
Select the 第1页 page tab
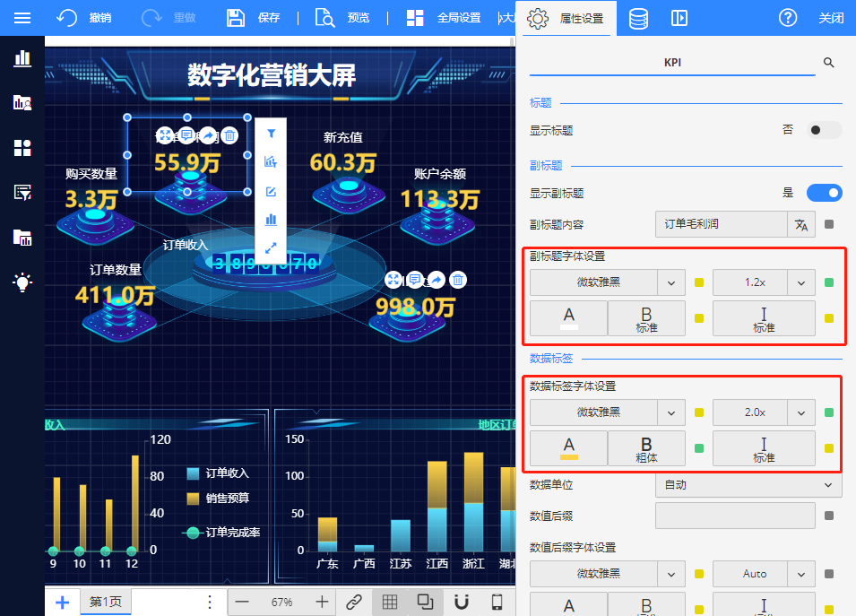106,602
